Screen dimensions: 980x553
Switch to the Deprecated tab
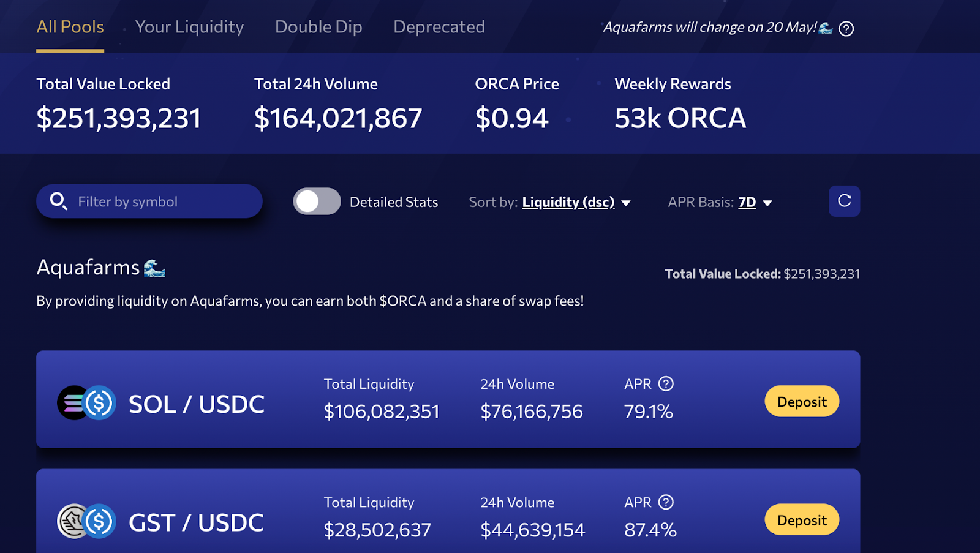(x=439, y=27)
